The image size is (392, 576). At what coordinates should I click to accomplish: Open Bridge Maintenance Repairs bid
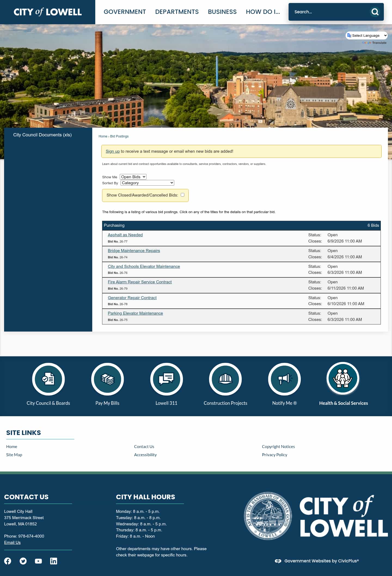point(134,251)
